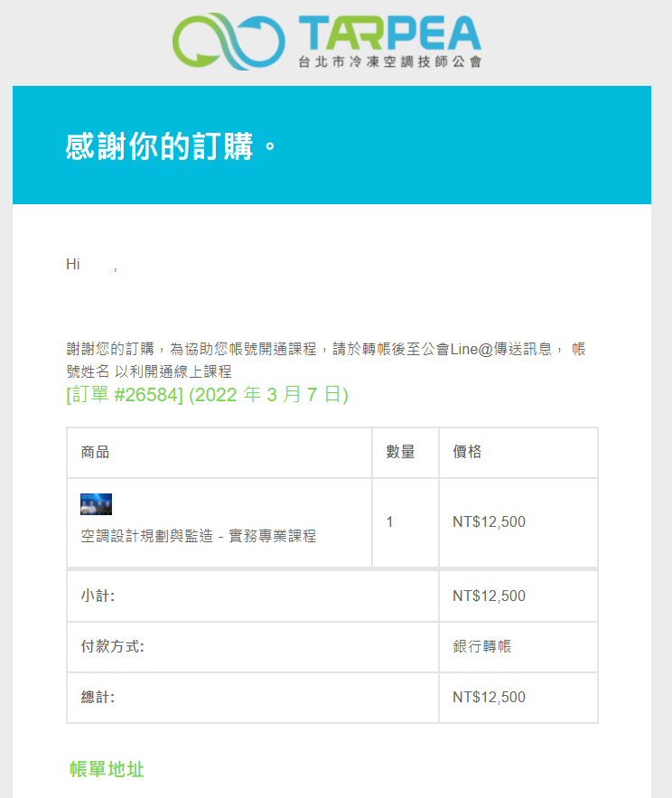Select the quantity value 1 cell

(406, 522)
